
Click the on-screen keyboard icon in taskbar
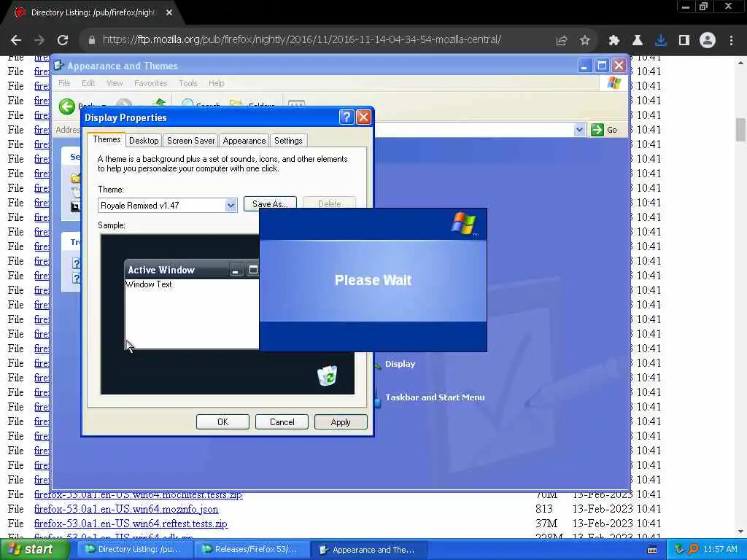(x=652, y=550)
